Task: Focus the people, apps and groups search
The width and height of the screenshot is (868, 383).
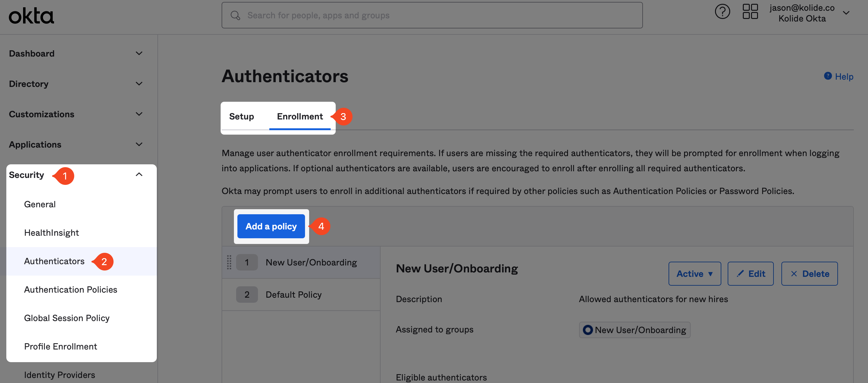Action: tap(432, 15)
